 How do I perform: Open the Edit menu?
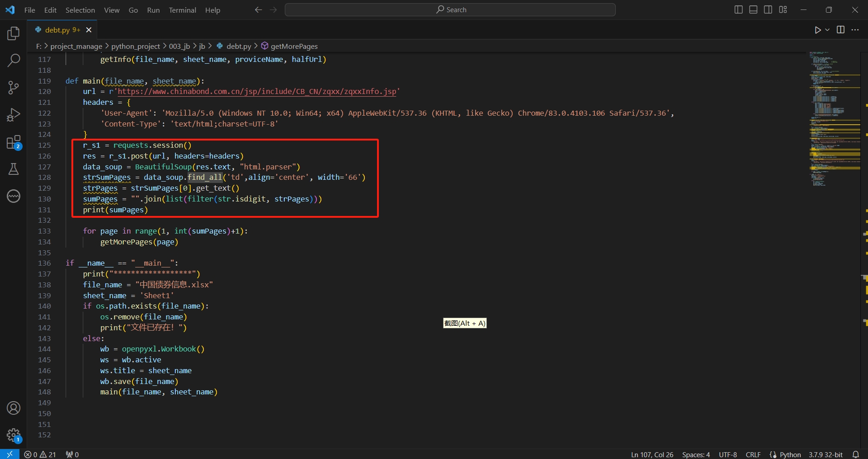pos(50,10)
